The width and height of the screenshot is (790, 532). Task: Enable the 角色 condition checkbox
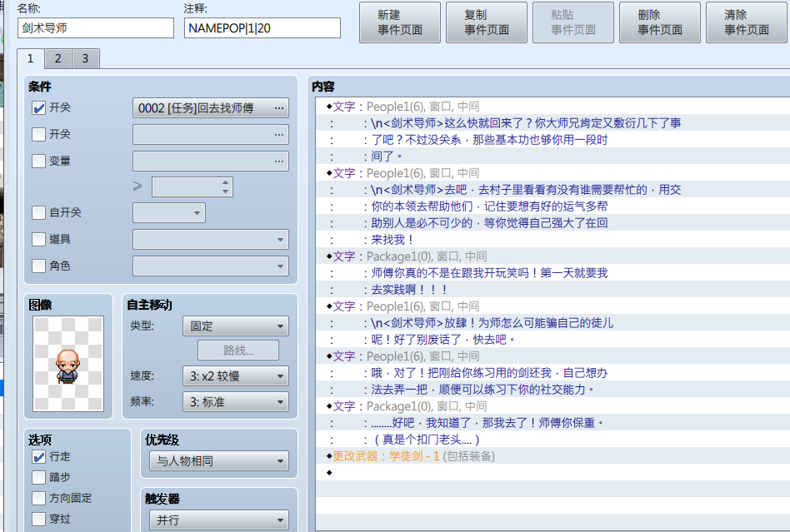click(39, 266)
